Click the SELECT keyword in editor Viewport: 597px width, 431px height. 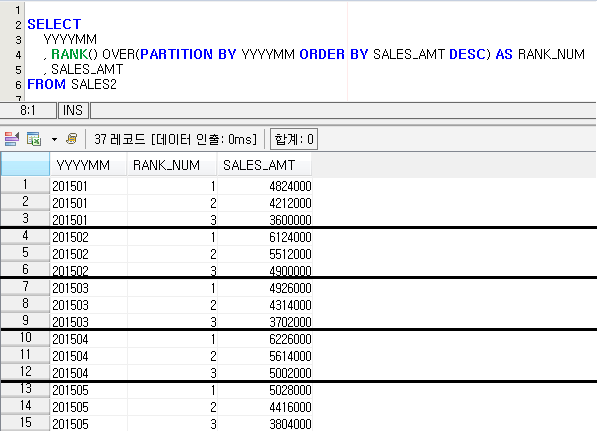click(54, 24)
